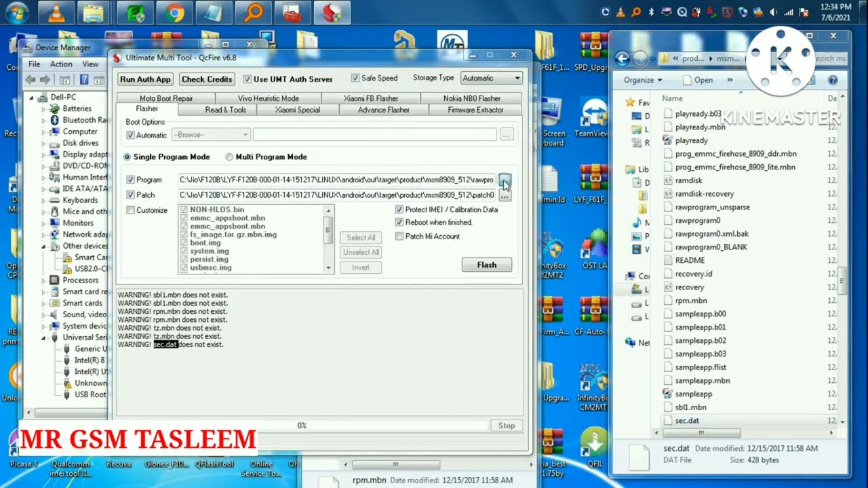Toggle the Patch checkbox
The height and width of the screenshot is (488, 868).
(x=131, y=195)
